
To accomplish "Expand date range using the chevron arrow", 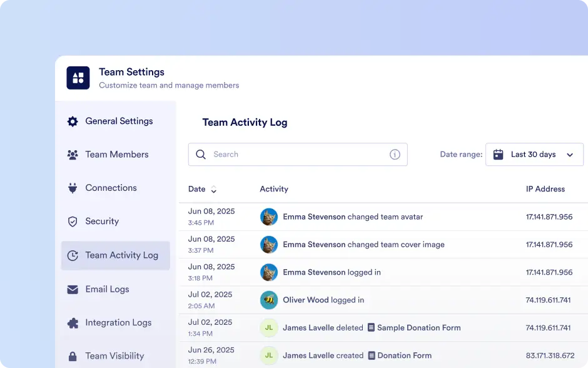I will (x=570, y=155).
